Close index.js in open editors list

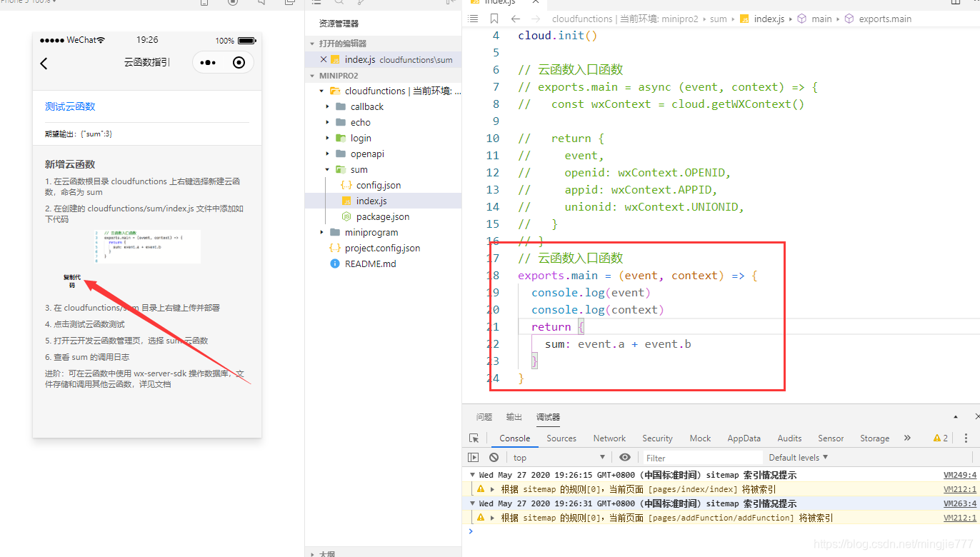(x=324, y=59)
